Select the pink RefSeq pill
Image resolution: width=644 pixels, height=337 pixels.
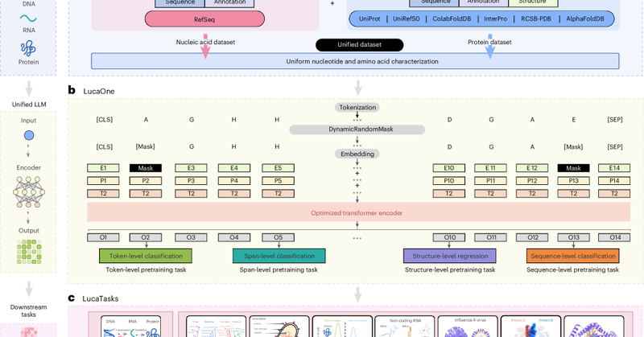pyautogui.click(x=204, y=19)
